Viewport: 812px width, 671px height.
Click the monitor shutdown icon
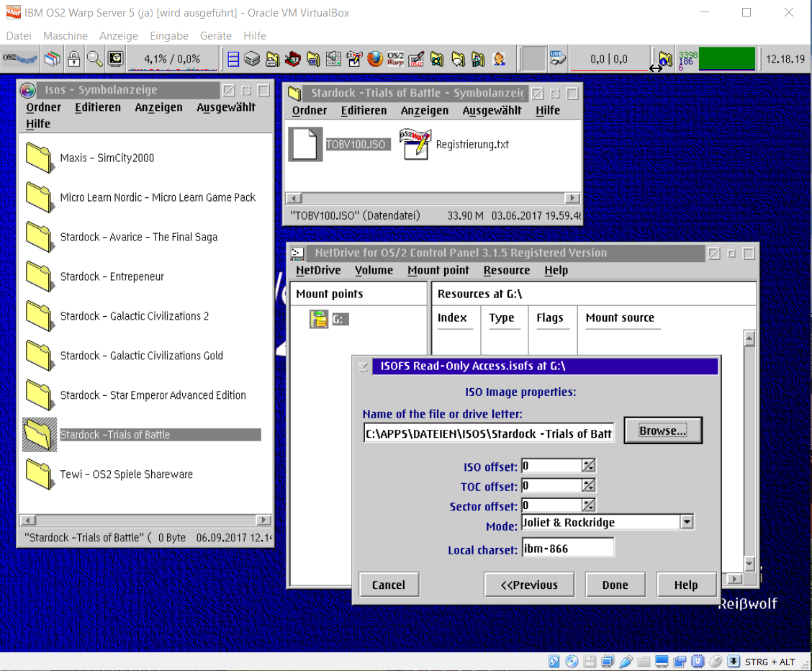tap(115, 58)
